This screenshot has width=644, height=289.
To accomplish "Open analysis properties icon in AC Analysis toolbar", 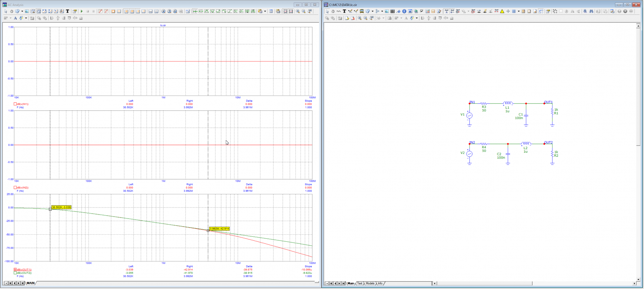I will tap(74, 11).
